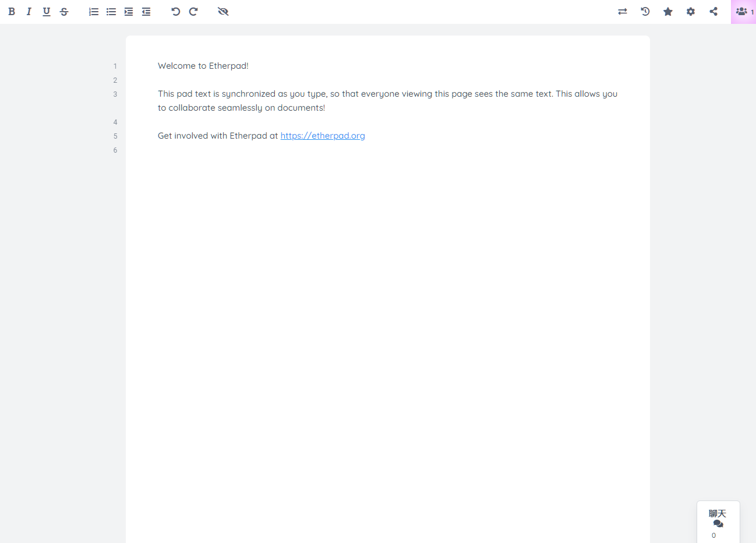
Task: Open import/export with arrows icon
Action: click(x=623, y=12)
